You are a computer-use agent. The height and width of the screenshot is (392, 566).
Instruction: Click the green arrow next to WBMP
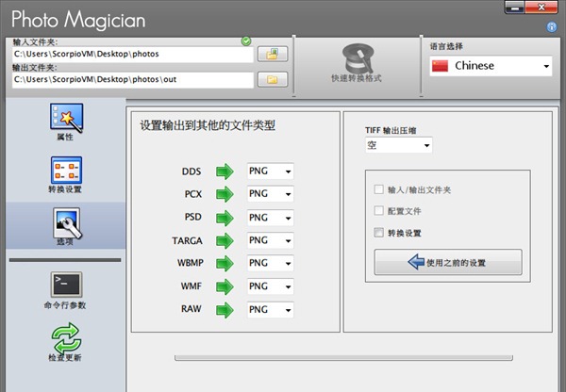[225, 263]
